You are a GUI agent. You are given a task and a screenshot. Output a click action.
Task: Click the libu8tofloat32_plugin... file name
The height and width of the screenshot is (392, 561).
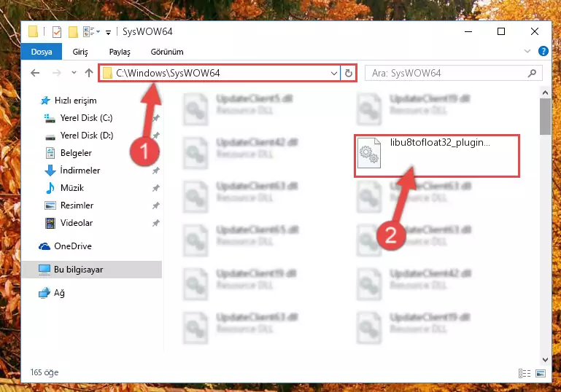click(x=440, y=143)
